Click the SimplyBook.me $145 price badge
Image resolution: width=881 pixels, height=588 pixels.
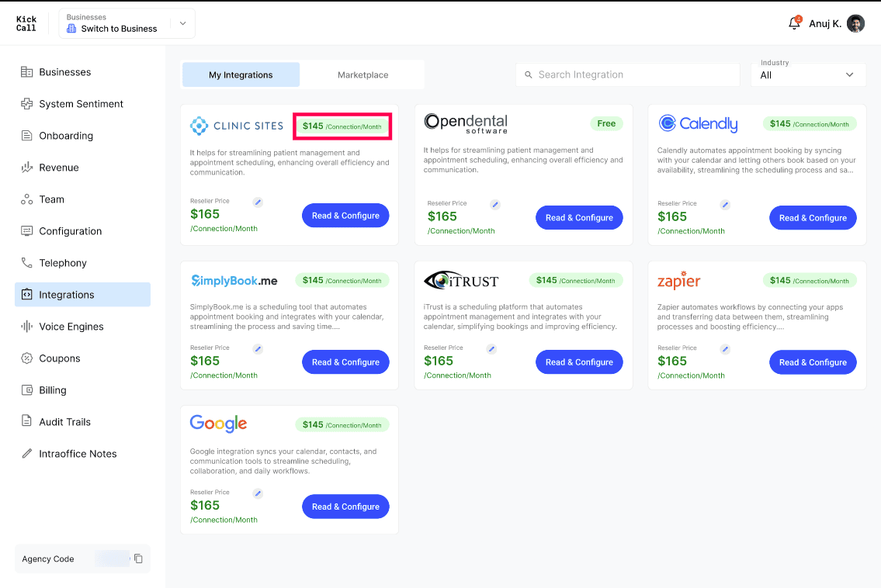coord(342,280)
